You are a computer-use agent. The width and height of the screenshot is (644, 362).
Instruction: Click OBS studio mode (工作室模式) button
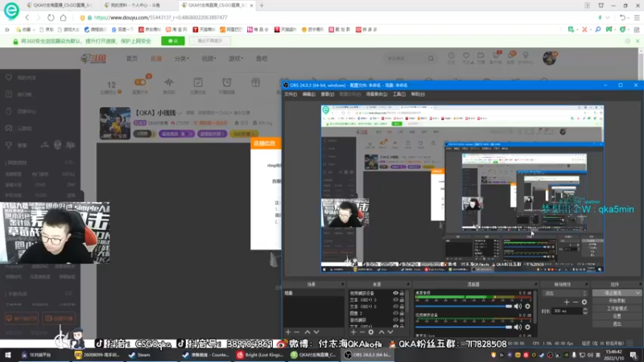tap(617, 308)
